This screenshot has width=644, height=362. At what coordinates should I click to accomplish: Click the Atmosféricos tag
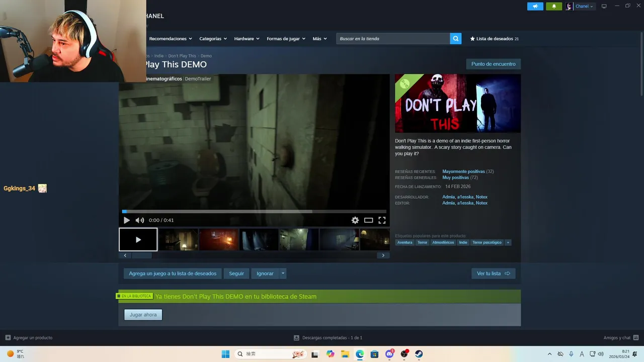pos(443,242)
